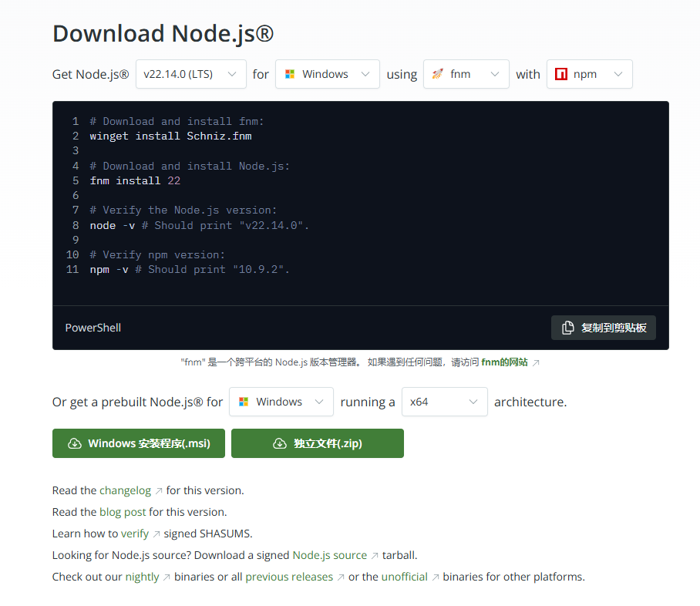
Task: Open the Windows dropdown for the prebuilt Node.js download
Action: (x=281, y=402)
